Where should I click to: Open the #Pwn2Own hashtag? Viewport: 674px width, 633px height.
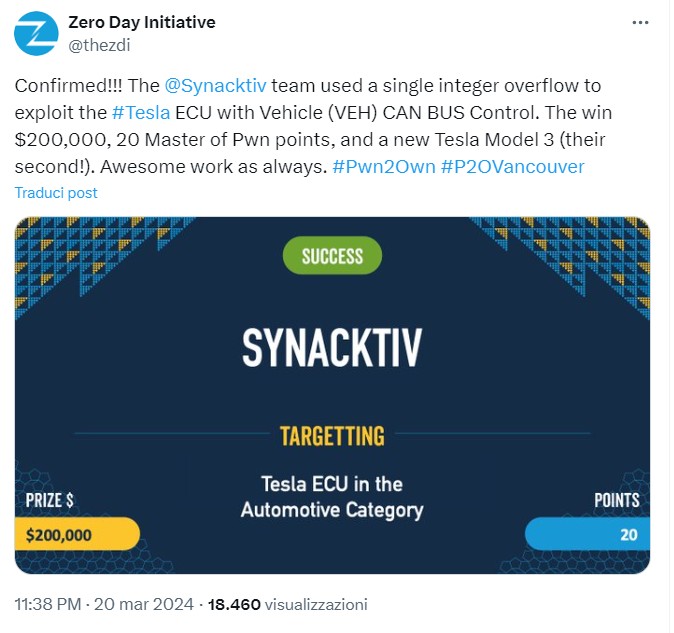382,166
